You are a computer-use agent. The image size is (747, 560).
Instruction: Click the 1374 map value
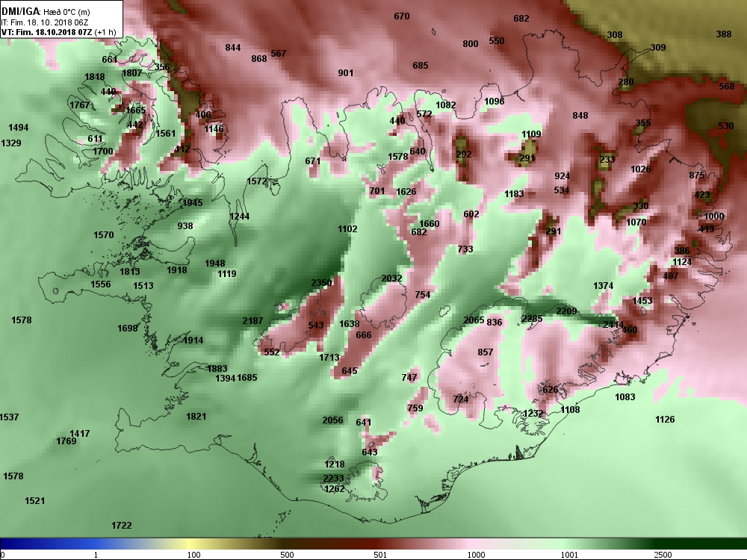point(603,286)
